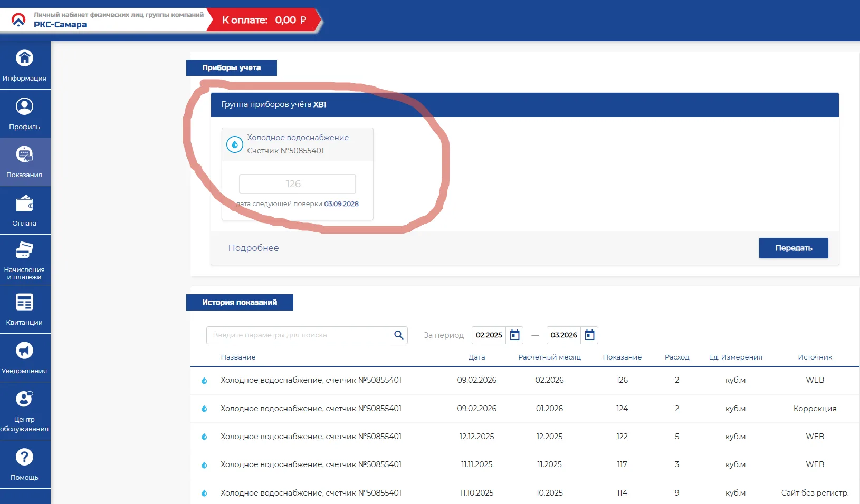
Task: Select the Показания sidebar item
Action: (x=24, y=162)
